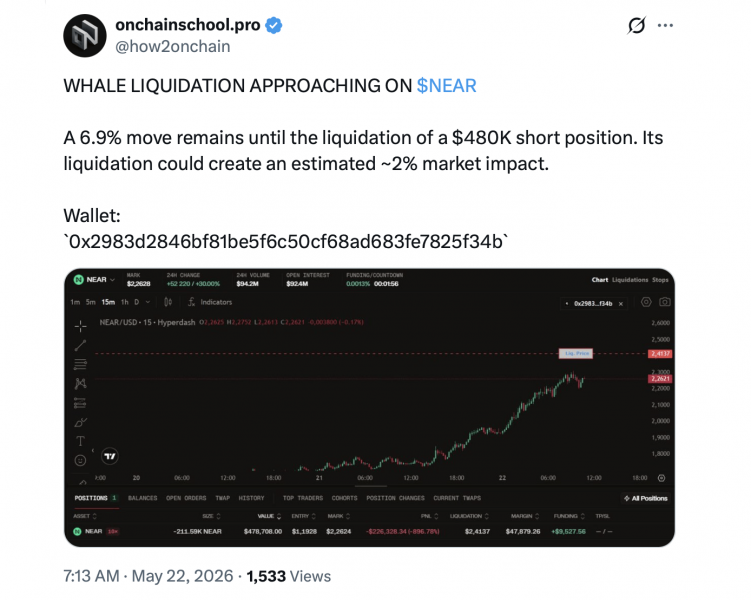
Task: Select the crosshair cursor tool
Action: pos(80,327)
